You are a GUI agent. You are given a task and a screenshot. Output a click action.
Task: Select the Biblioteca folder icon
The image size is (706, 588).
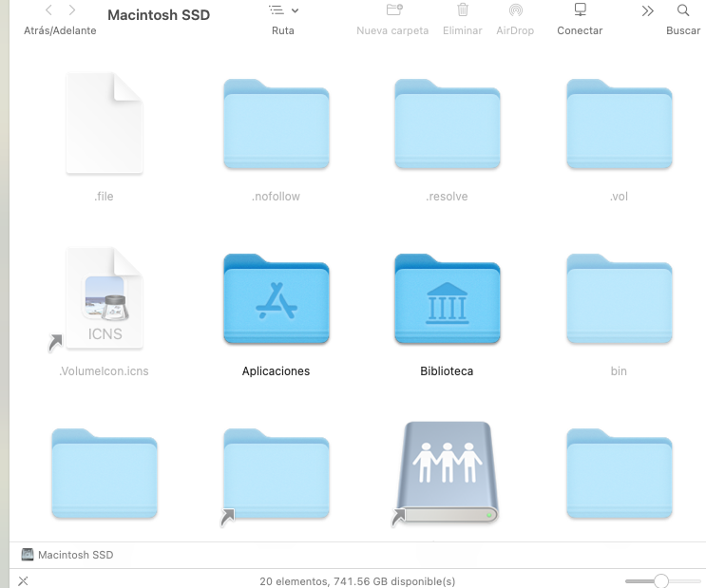pyautogui.click(x=448, y=299)
